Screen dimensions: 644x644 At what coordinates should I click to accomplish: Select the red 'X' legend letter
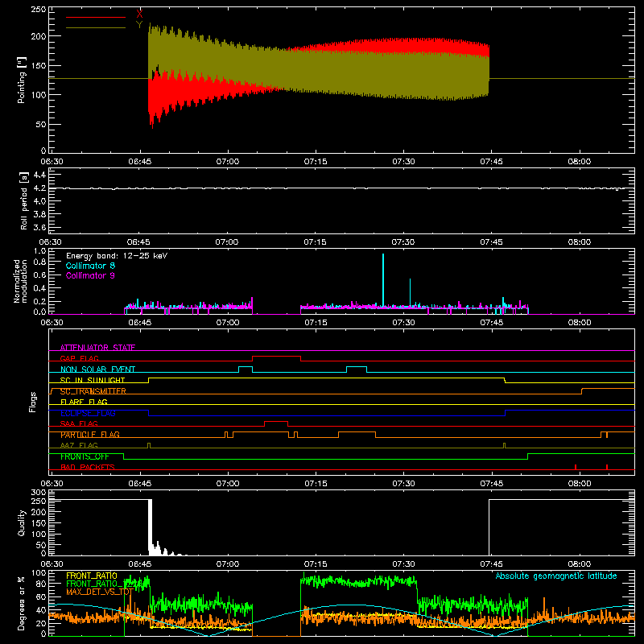coord(139,14)
